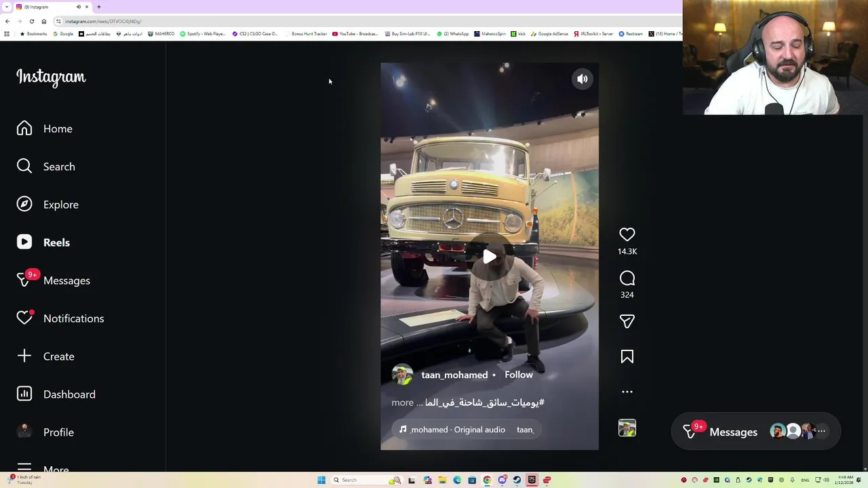The width and height of the screenshot is (868, 488).
Task: Open the taskbar clock and date
Action: click(844, 480)
